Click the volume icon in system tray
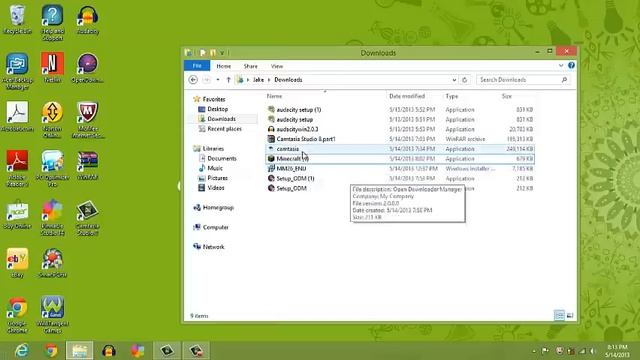The height and width of the screenshot is (360, 640). tap(593, 351)
